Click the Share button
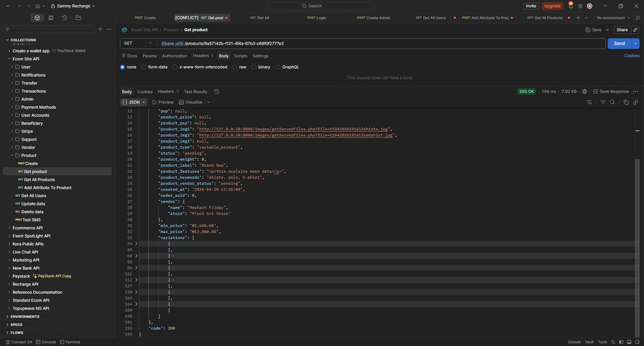The image size is (644, 346). pyautogui.click(x=622, y=30)
